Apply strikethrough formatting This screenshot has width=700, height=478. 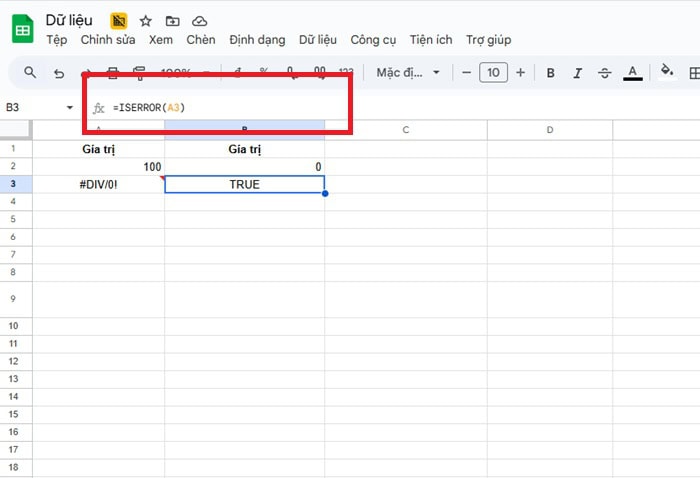coord(604,73)
